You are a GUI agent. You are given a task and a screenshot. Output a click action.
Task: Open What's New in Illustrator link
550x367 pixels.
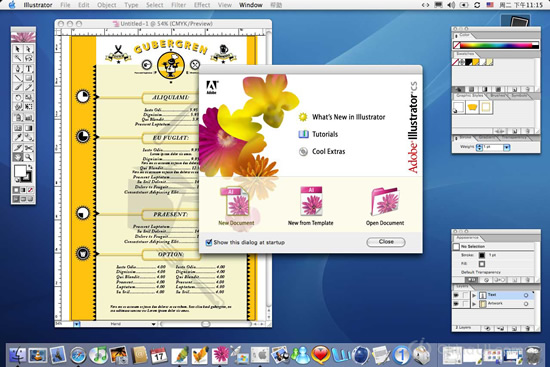click(348, 117)
